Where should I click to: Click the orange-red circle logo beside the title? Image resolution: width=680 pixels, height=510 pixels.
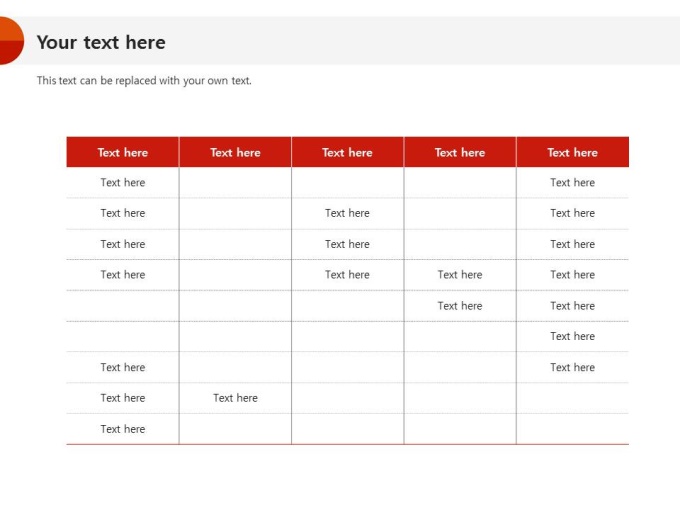[9, 41]
